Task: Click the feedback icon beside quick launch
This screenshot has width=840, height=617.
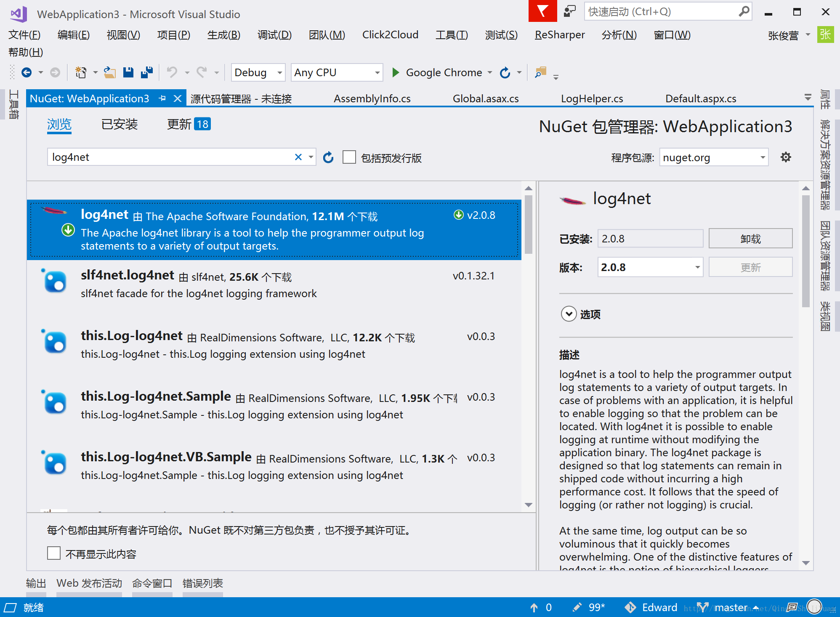Action: [x=570, y=11]
